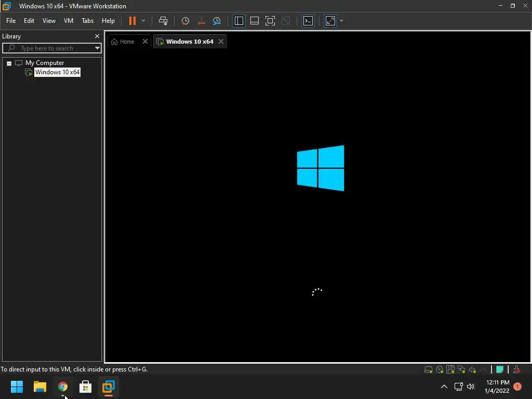Open the File menu

point(11,21)
